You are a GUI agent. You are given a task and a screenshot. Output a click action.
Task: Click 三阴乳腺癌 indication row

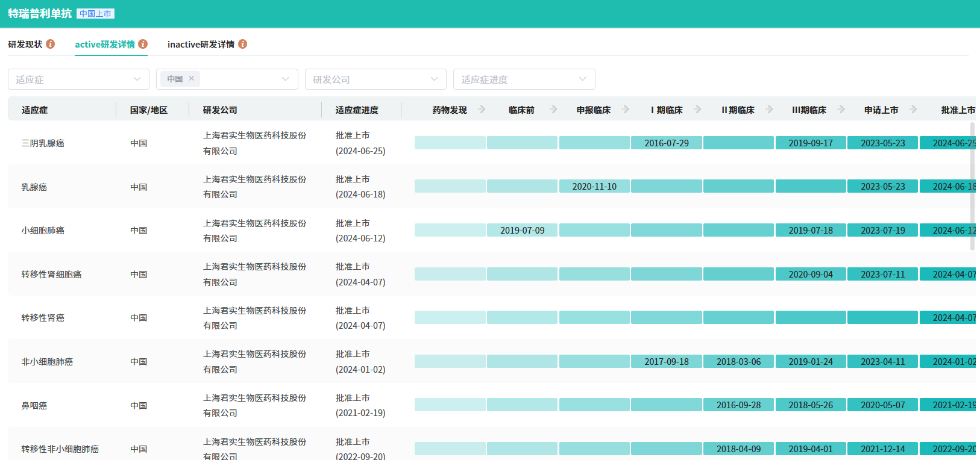(43, 143)
